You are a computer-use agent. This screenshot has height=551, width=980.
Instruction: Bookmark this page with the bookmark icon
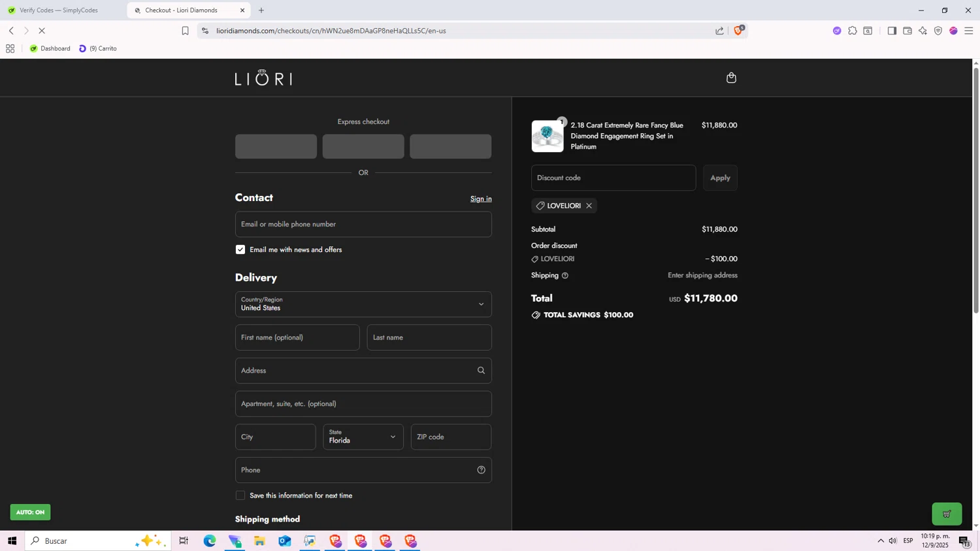[185, 31]
